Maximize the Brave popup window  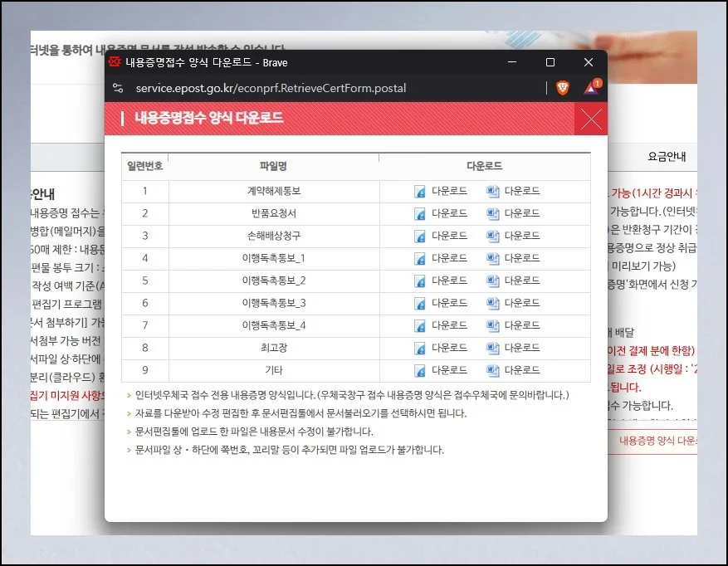[550, 62]
